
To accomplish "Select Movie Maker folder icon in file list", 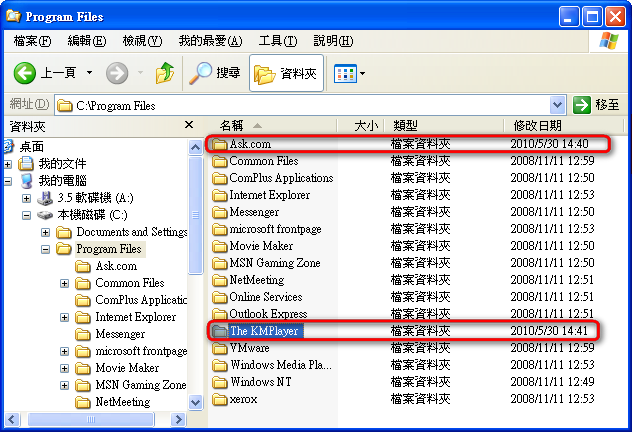I will tap(220, 246).
